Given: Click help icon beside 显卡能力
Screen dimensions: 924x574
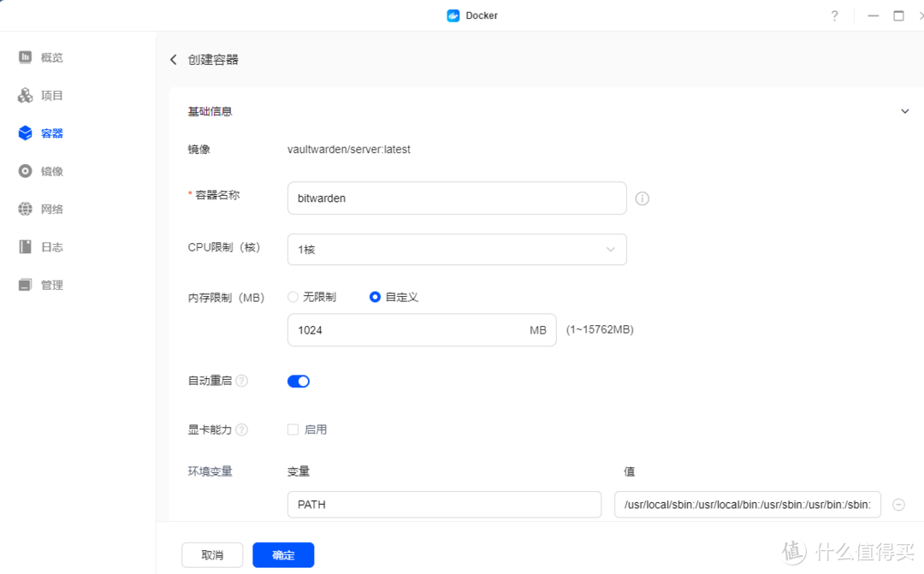Looking at the screenshot, I should click(x=241, y=429).
